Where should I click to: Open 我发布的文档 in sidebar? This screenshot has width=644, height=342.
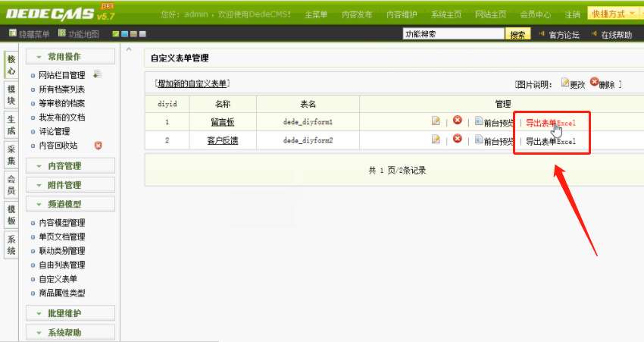61,117
